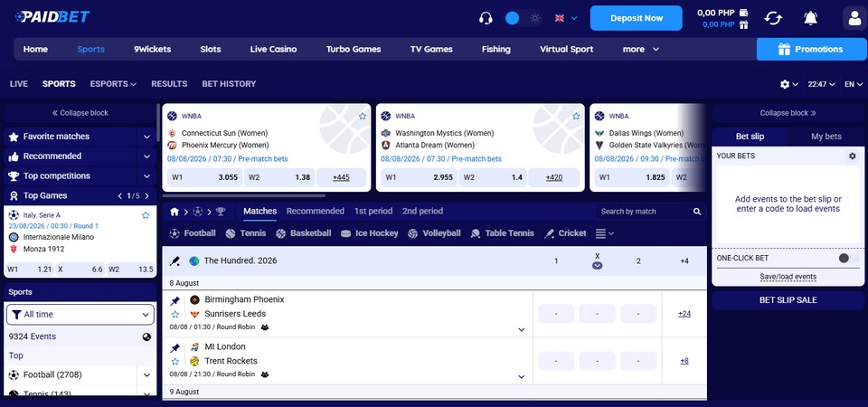Focus the Search by match field

tap(642, 212)
